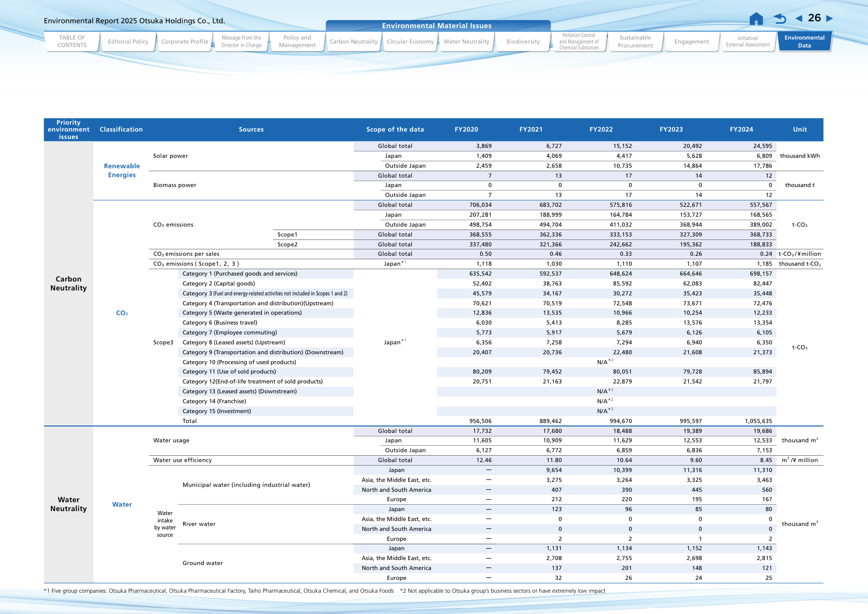868x614 pixels.
Task: Select the Sustainable Procurement tab
Action: point(635,42)
